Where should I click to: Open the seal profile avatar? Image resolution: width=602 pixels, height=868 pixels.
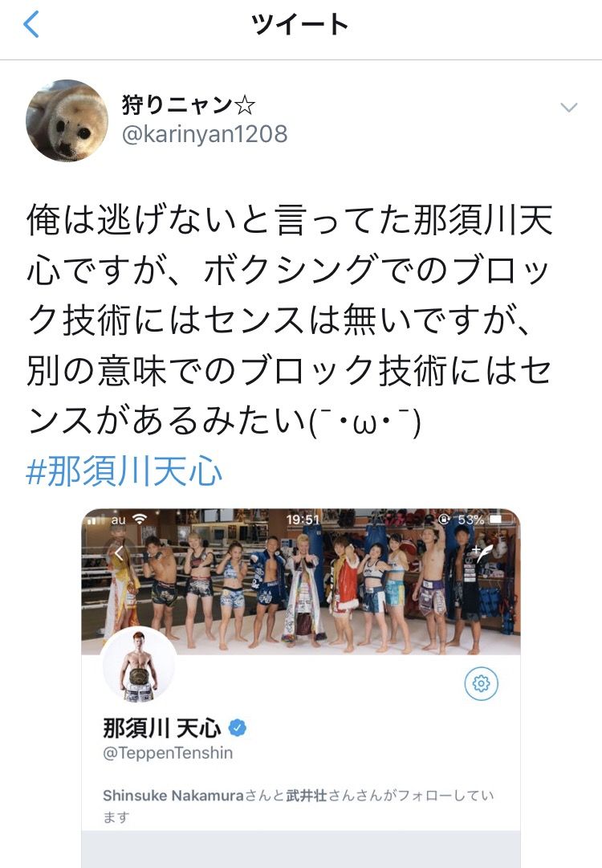67,120
